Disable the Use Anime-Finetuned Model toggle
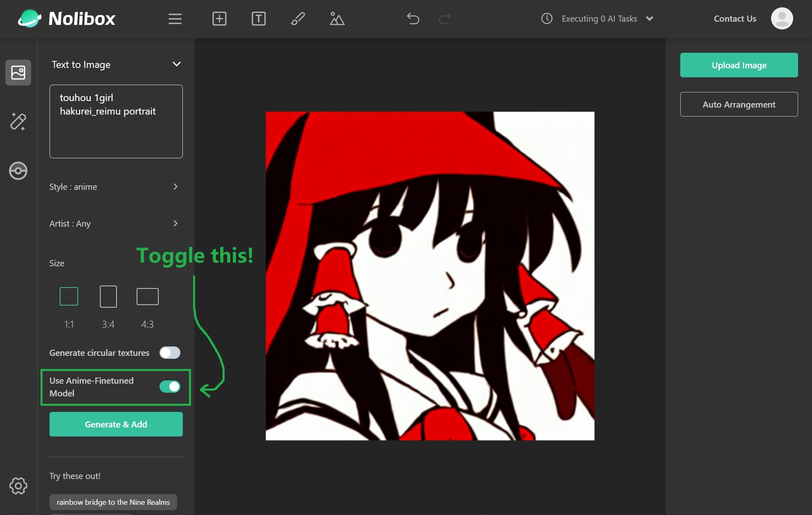The height and width of the screenshot is (515, 812). tap(170, 387)
